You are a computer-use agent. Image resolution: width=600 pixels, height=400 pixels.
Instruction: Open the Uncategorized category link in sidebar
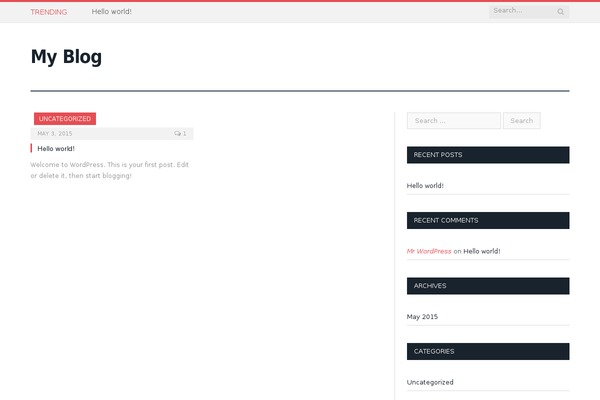coord(430,382)
